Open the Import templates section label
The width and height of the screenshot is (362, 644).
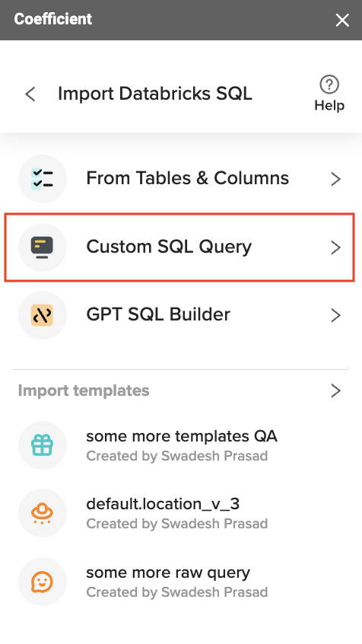[84, 391]
